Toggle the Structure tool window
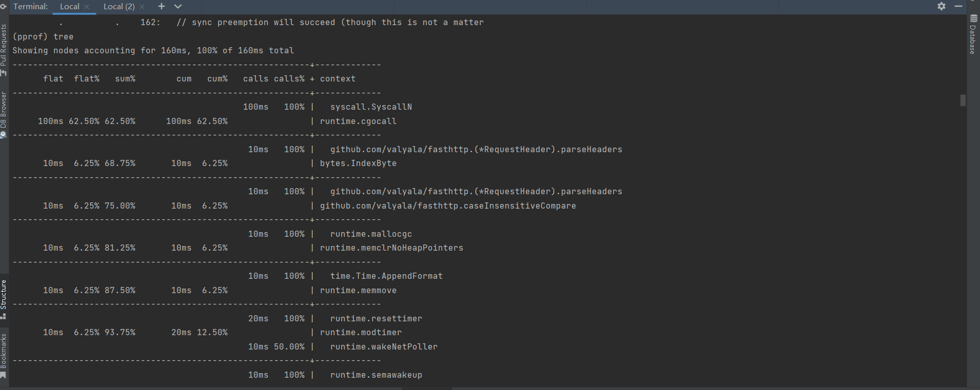 pos(4,295)
